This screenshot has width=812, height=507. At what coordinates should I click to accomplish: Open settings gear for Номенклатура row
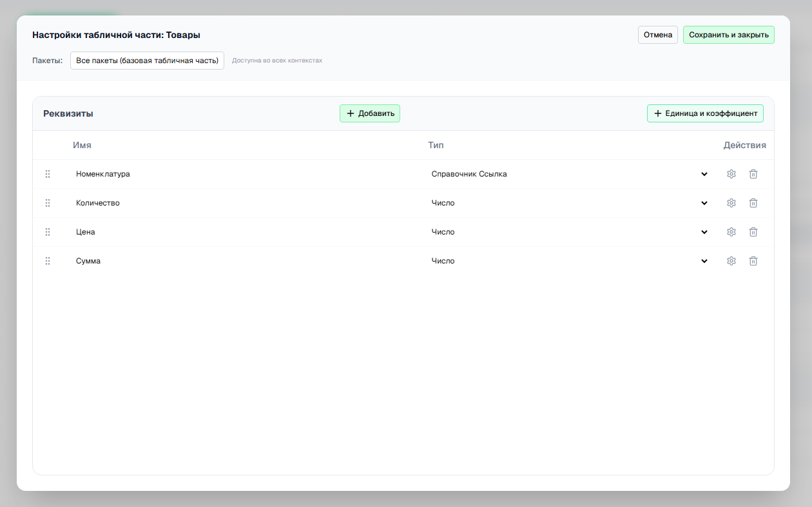tap(731, 174)
